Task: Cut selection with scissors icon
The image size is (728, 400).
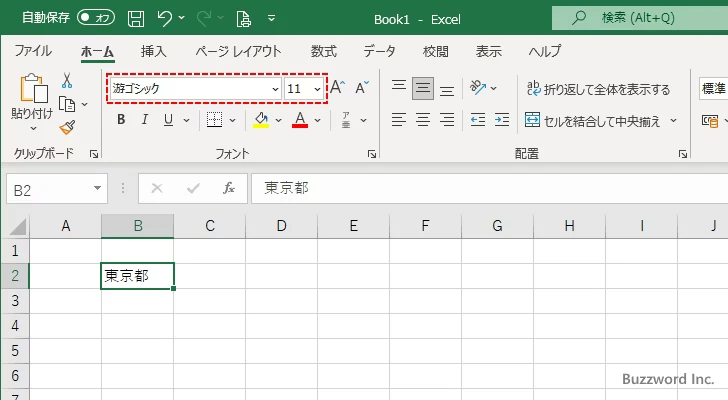Action: (x=67, y=81)
